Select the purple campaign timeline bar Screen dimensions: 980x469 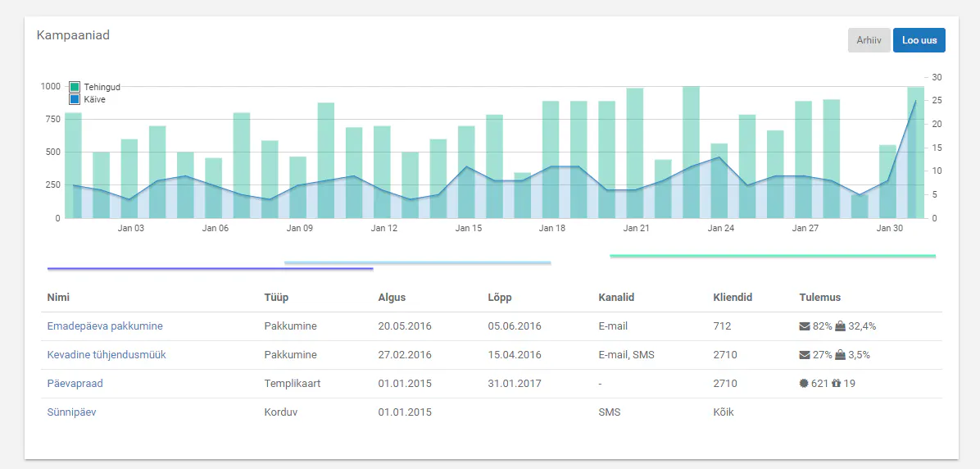(211, 269)
